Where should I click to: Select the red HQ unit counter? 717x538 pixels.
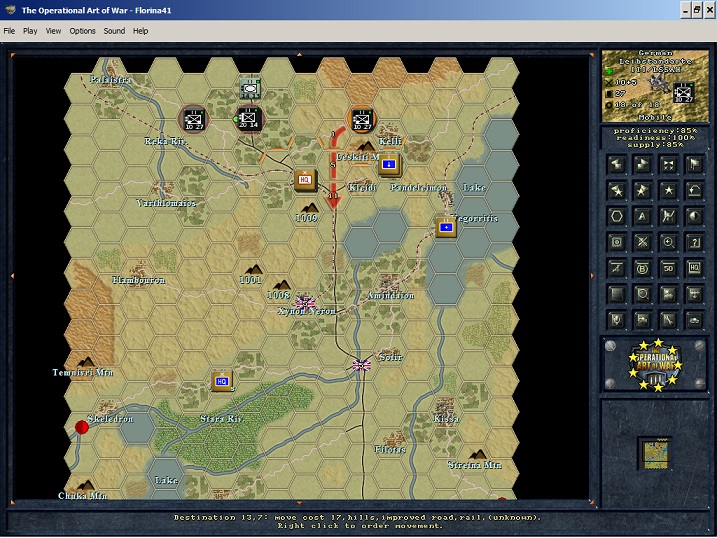[x=305, y=180]
